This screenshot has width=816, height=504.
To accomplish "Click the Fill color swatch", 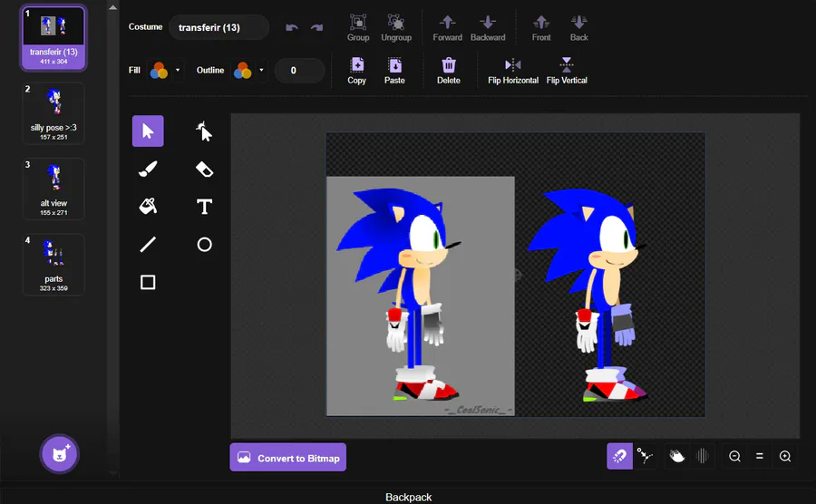I will click(159, 70).
